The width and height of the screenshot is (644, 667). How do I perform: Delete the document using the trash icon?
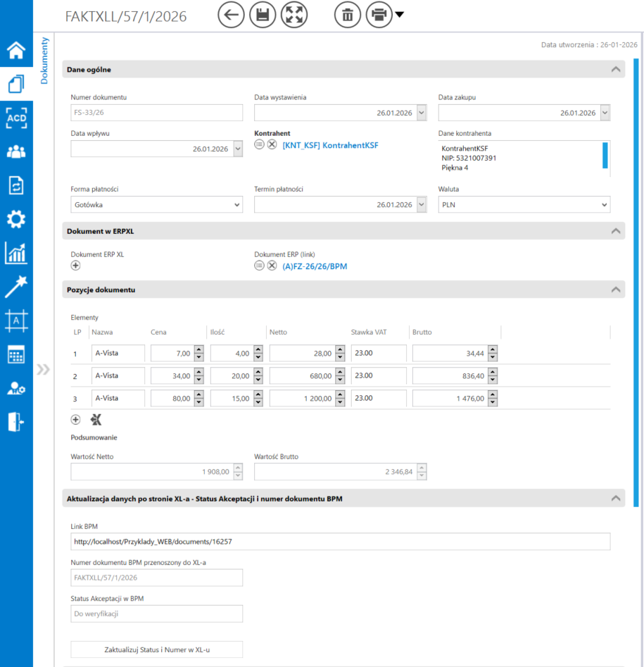tap(347, 15)
